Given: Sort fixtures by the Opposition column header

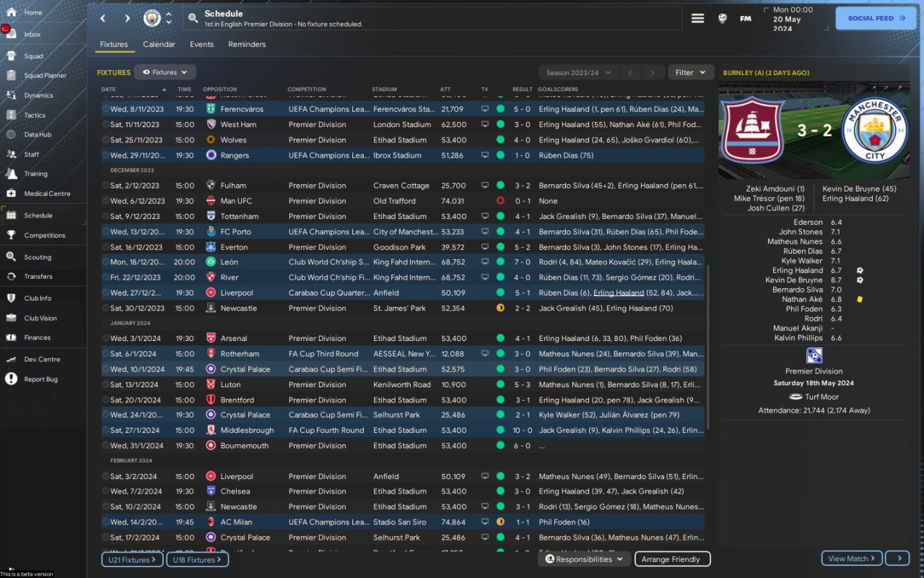Looking at the screenshot, I should (x=220, y=90).
